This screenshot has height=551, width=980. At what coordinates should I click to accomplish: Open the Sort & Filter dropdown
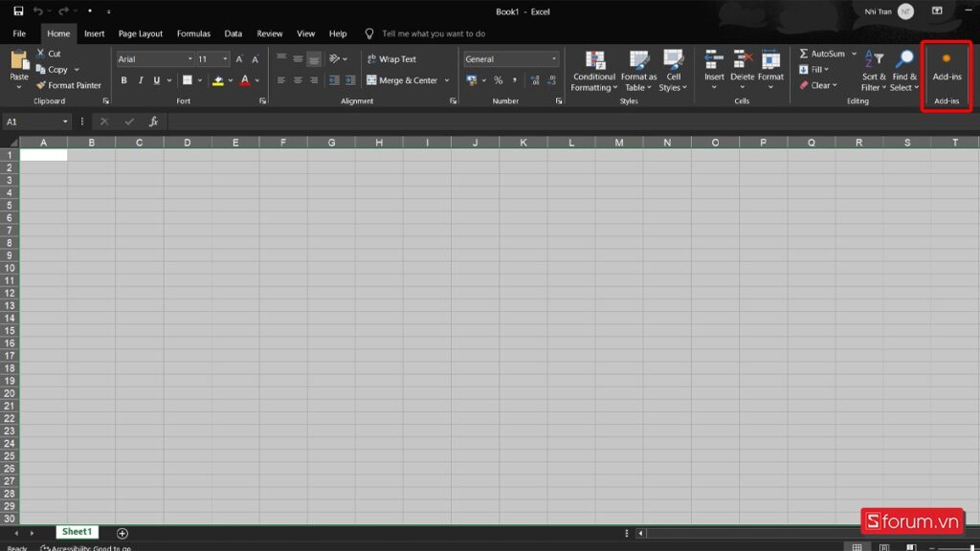coord(873,71)
